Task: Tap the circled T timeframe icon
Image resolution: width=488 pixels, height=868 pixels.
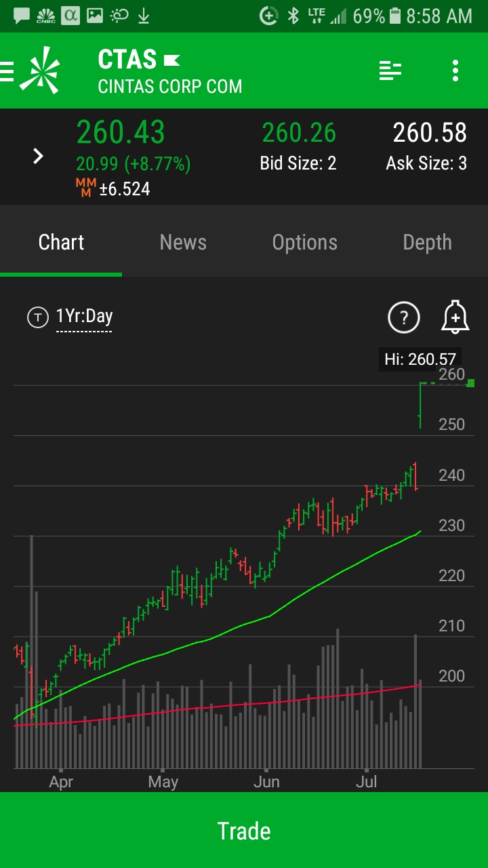Action: [38, 317]
